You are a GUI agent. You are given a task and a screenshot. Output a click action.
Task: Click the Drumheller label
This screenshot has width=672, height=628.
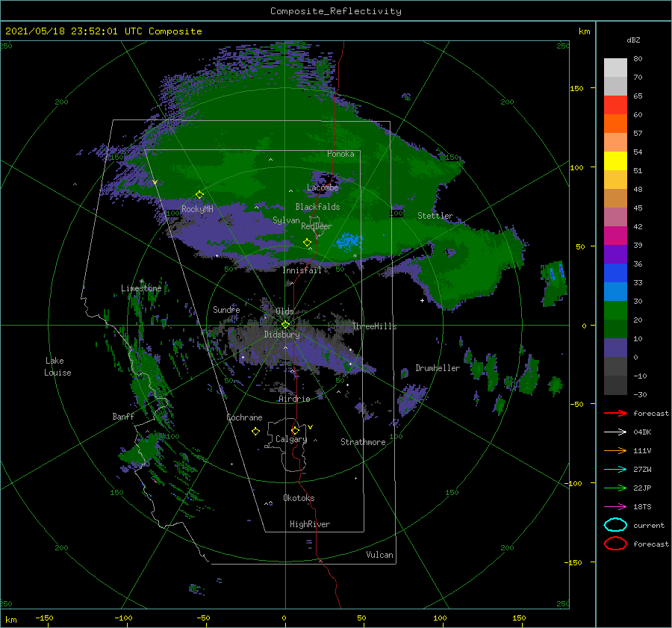coord(438,368)
